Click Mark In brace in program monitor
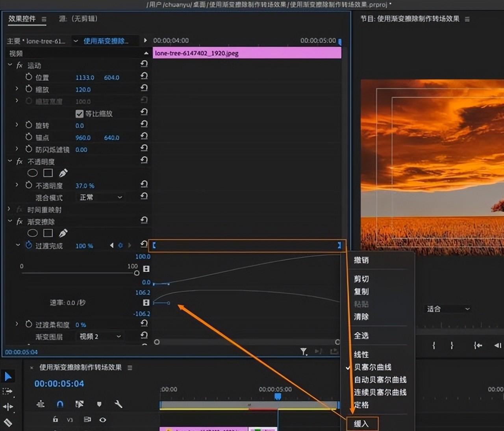Screen dimensions: 504x431 (434, 346)
